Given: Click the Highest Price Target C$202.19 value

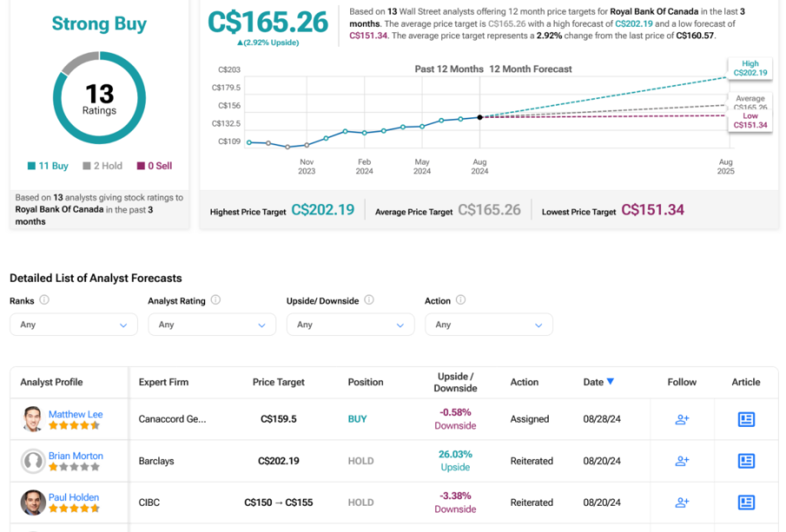Looking at the screenshot, I should 323,210.
